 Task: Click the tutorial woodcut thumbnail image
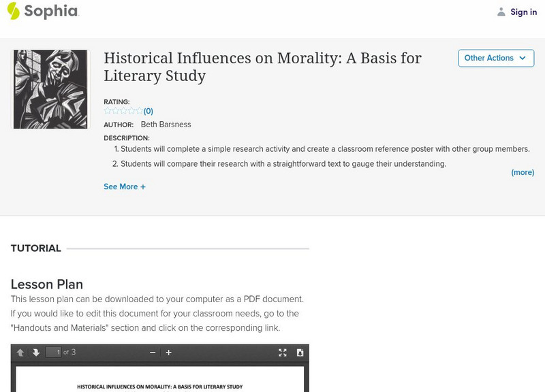click(x=50, y=89)
